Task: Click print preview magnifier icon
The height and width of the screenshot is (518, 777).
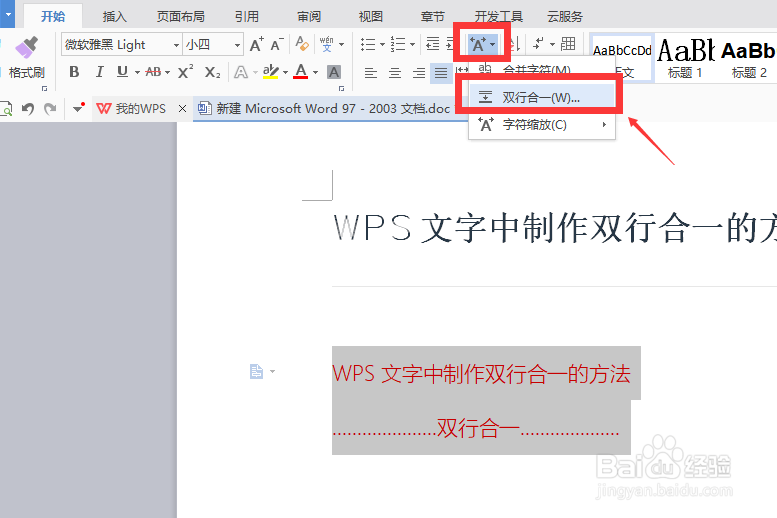Action: pos(6,109)
